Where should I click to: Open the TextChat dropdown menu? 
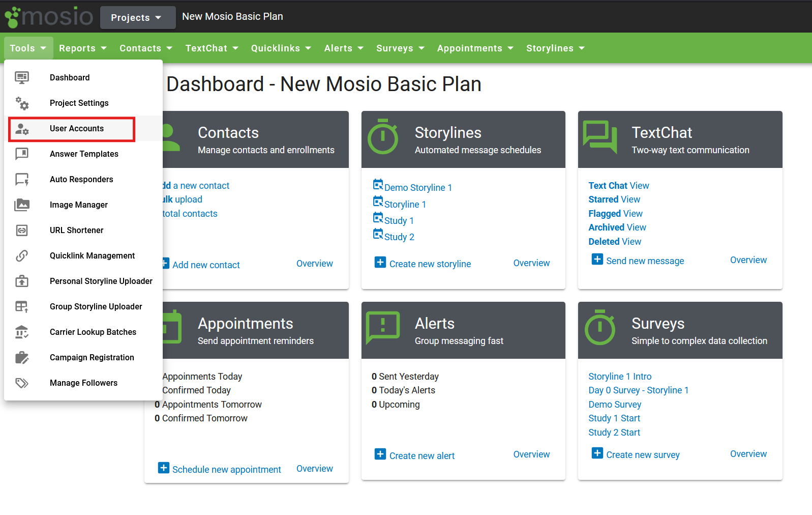[x=212, y=48]
